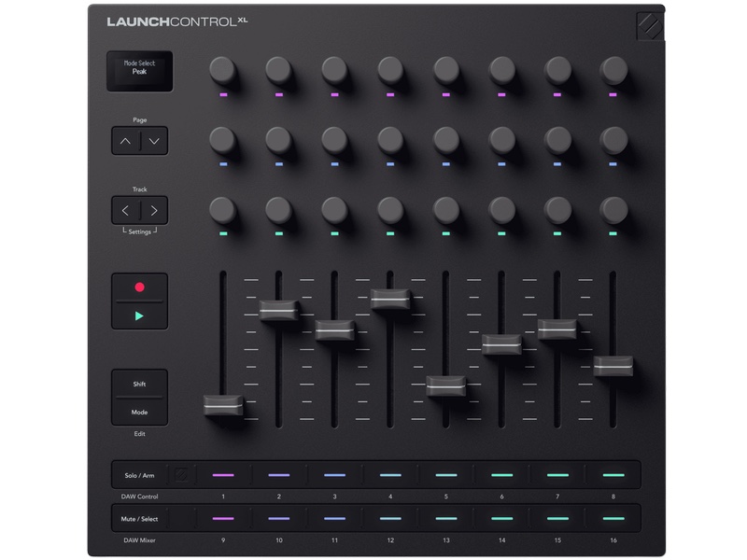The height and width of the screenshot is (560, 747).
Task: Click the blue-lit middle-row knob above fader 3
Action: 334,140
